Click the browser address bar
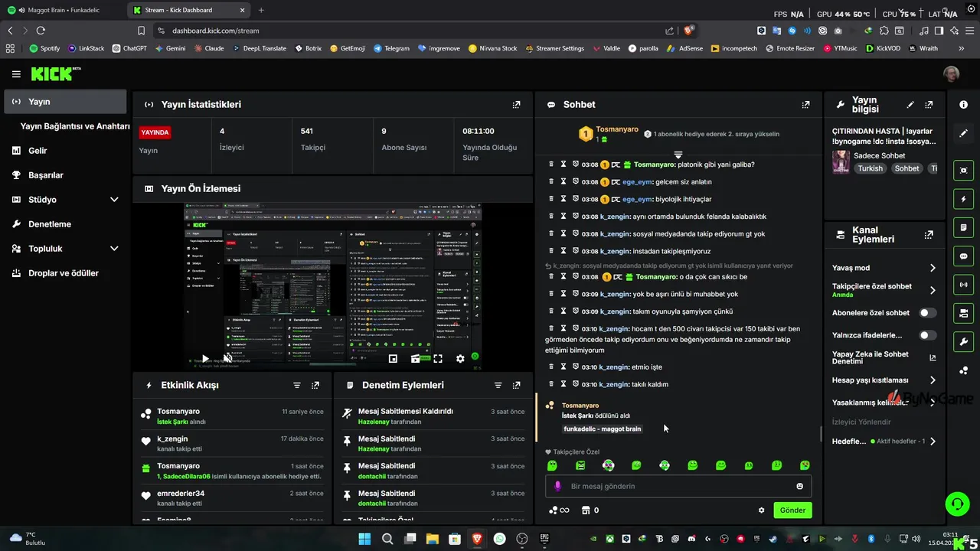This screenshot has height=551, width=980. coord(413,31)
